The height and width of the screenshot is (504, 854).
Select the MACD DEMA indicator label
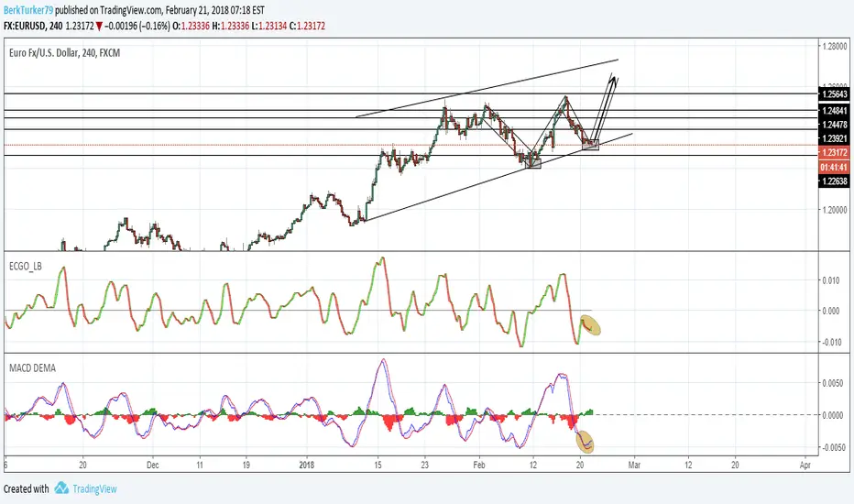(32, 367)
